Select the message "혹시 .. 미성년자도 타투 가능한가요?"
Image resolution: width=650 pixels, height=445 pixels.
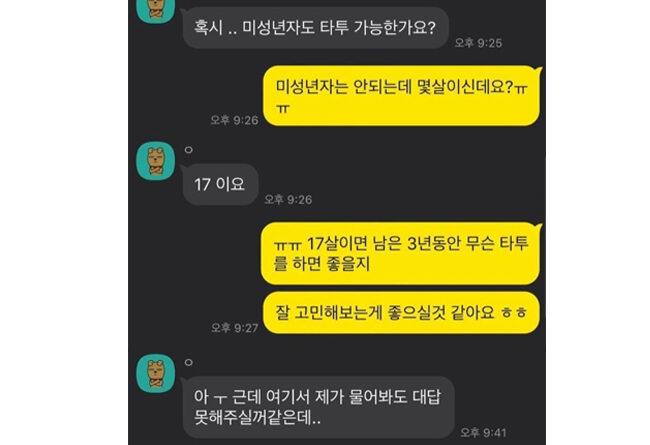coord(315,28)
